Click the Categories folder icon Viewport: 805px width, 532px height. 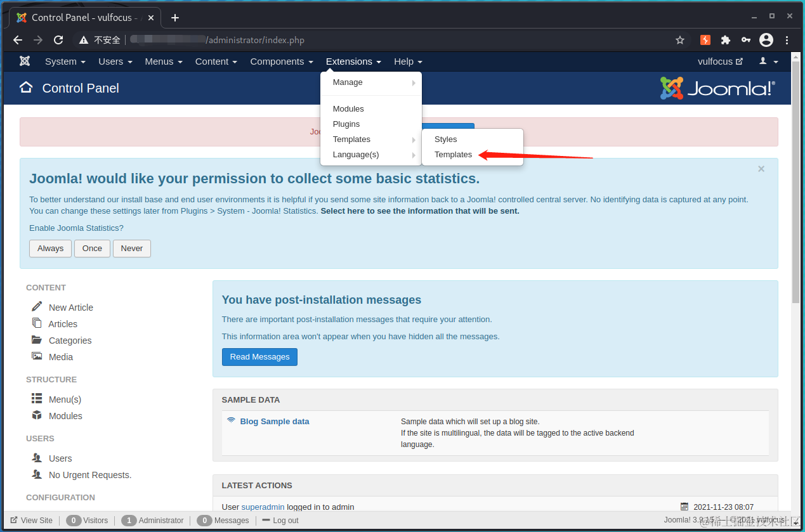tap(37, 340)
